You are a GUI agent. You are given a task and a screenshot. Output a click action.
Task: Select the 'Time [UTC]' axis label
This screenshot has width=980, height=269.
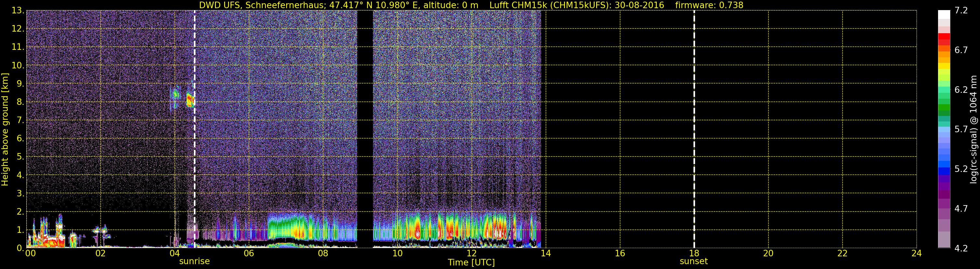tap(471, 262)
